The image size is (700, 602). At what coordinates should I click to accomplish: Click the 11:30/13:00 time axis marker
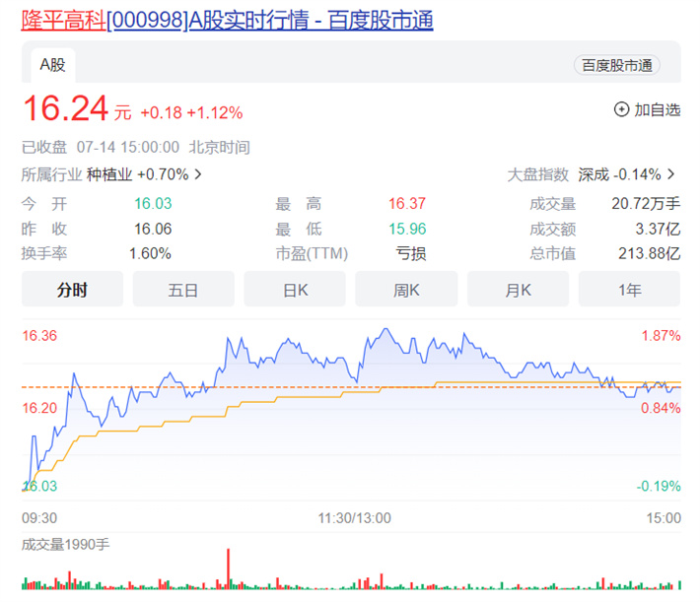tap(354, 517)
